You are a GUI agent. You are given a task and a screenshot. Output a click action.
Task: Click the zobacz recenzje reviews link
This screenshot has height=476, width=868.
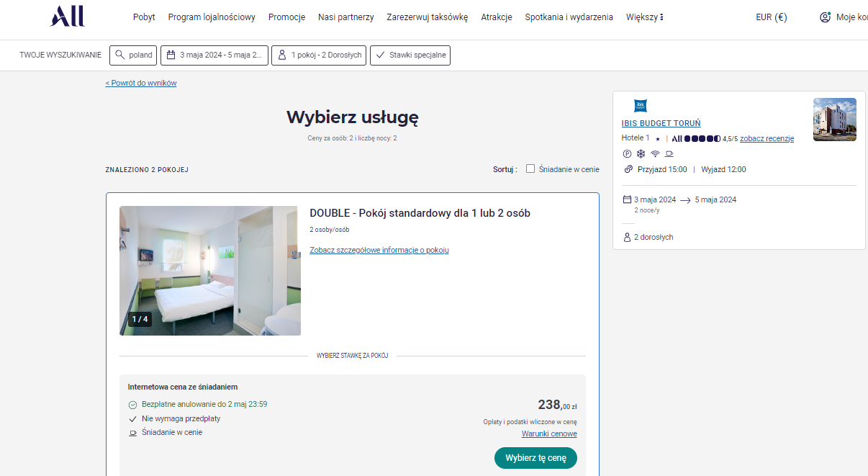(x=767, y=139)
